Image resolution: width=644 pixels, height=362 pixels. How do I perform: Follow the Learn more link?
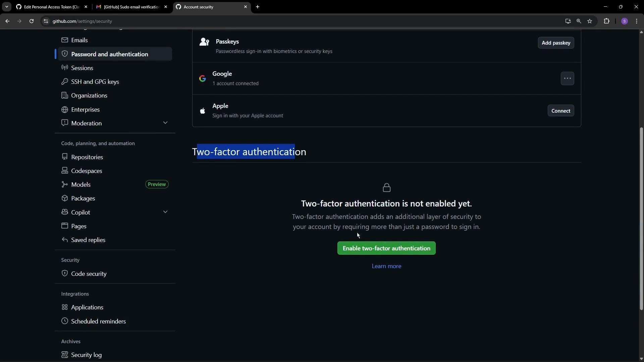pos(386,266)
